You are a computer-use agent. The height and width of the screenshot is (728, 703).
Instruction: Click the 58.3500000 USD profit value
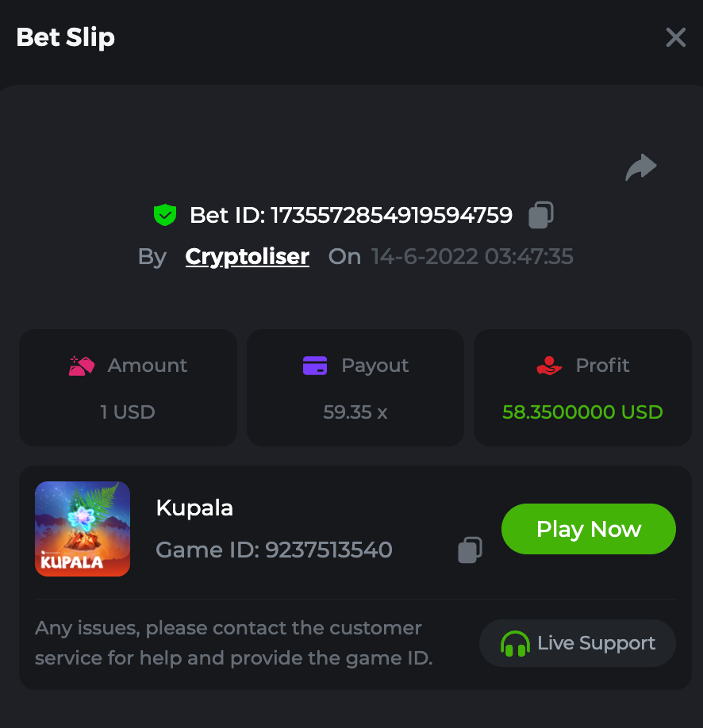pos(582,412)
